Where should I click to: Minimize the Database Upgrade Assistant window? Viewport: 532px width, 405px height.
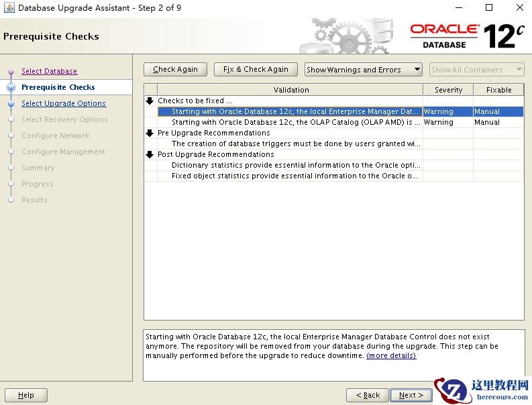click(x=459, y=7)
